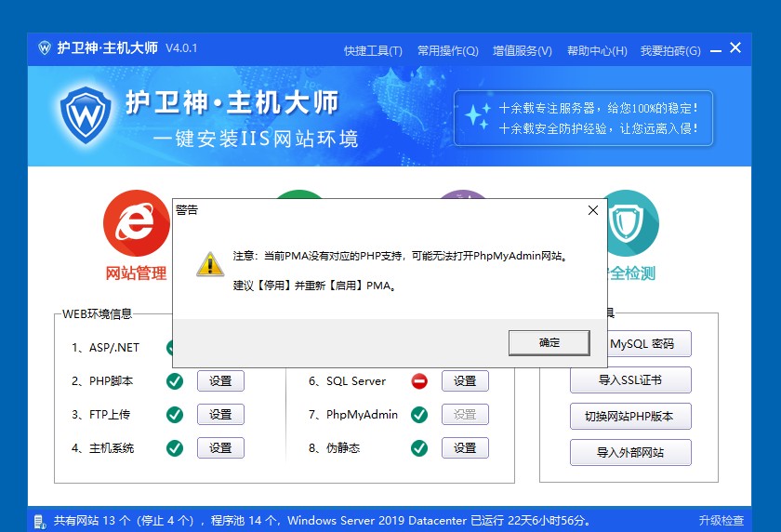Expand the 增值服务(V) menu
This screenshot has width=781, height=532.
[x=522, y=51]
